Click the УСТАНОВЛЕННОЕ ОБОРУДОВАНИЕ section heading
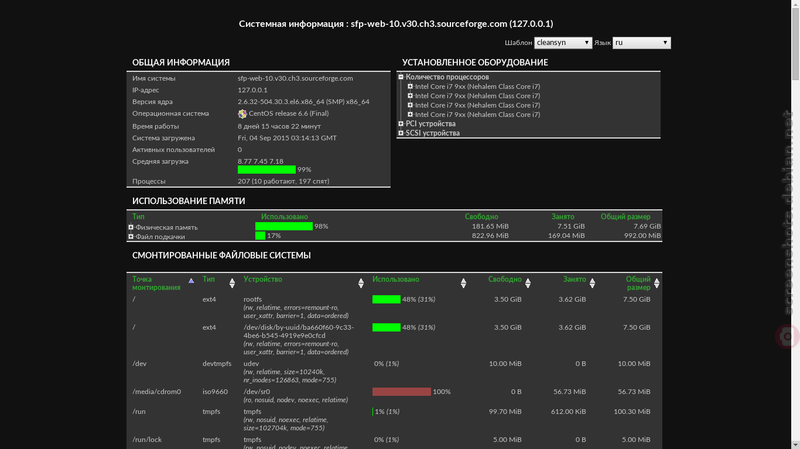Viewport: 800px width, 449px height. click(475, 62)
